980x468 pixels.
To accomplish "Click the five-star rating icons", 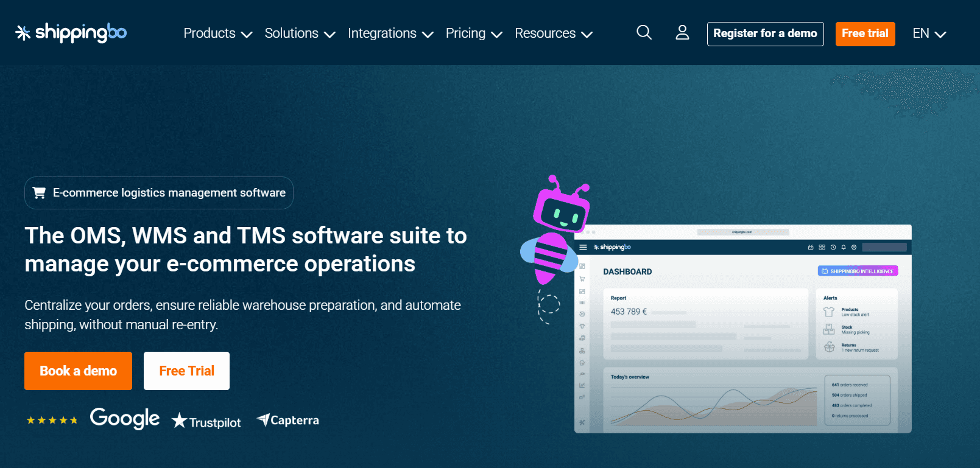I will [52, 421].
